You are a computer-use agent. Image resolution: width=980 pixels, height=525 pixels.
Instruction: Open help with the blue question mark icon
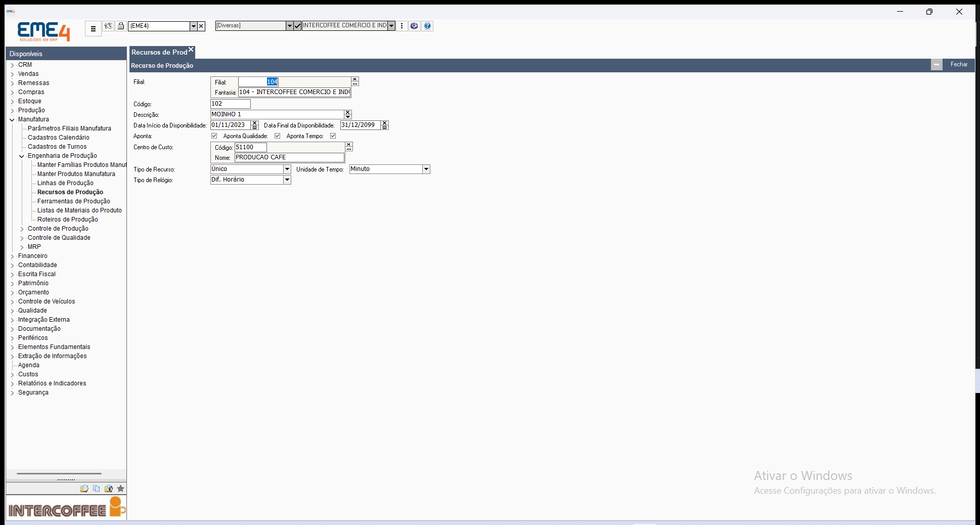(x=427, y=26)
